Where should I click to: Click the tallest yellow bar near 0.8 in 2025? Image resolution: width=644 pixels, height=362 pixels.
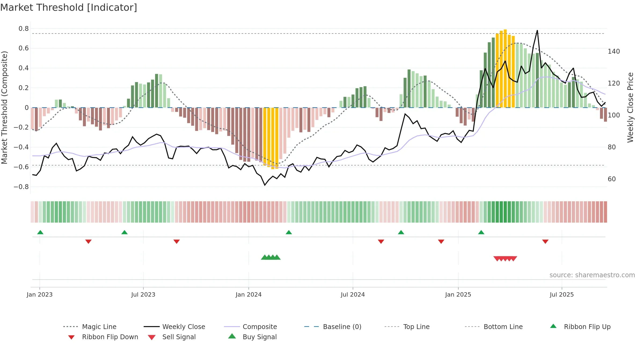coord(505,68)
